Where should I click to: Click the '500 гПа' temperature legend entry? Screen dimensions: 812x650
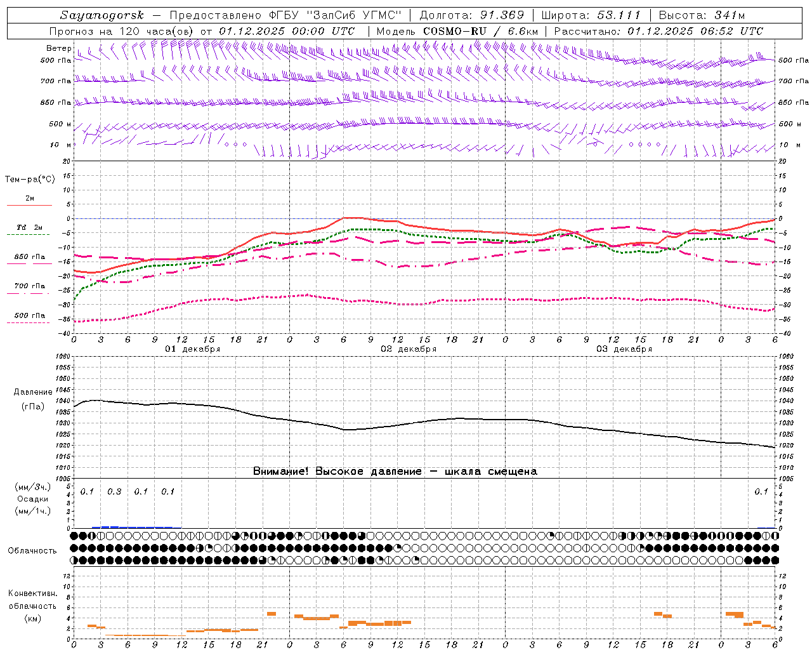pos(30,315)
